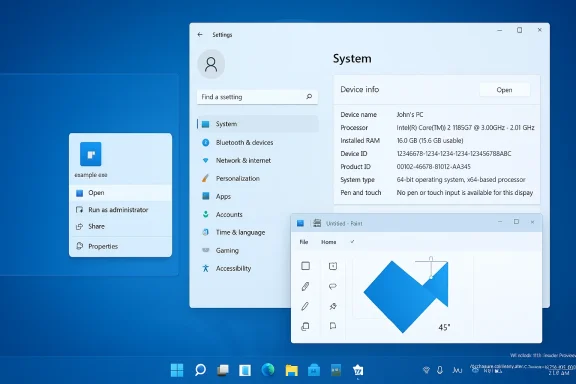Click the example.exe file icon

(90, 154)
